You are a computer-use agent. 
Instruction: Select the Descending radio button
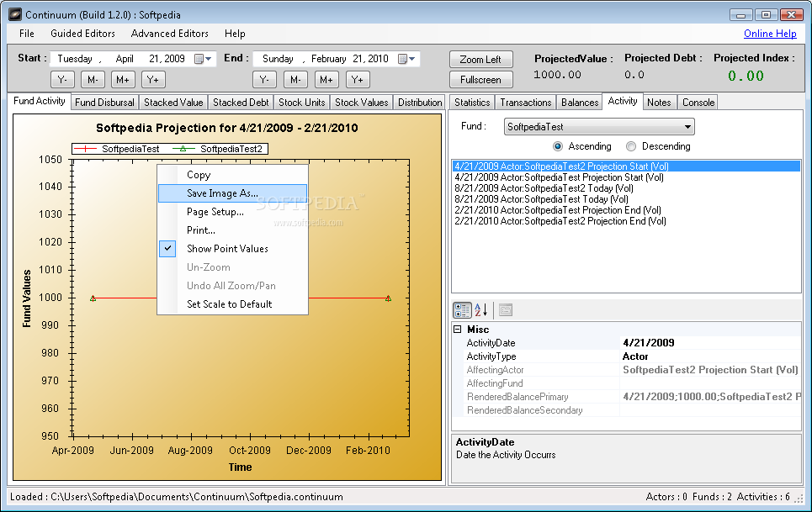tap(631, 146)
